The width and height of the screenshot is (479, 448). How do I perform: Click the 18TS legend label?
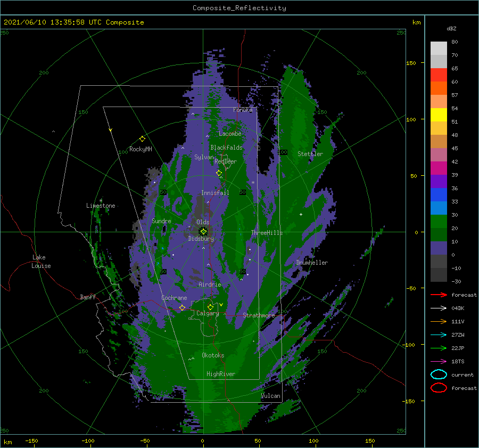[458, 362]
